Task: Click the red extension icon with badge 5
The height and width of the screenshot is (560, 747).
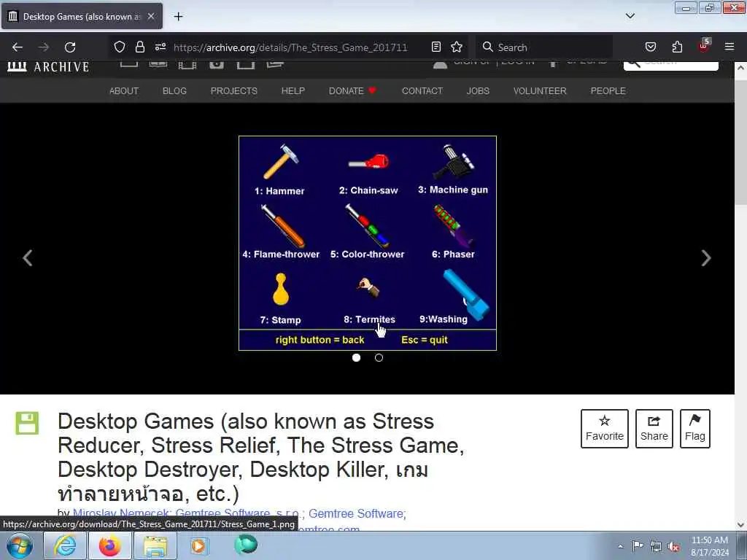Action: tap(704, 46)
